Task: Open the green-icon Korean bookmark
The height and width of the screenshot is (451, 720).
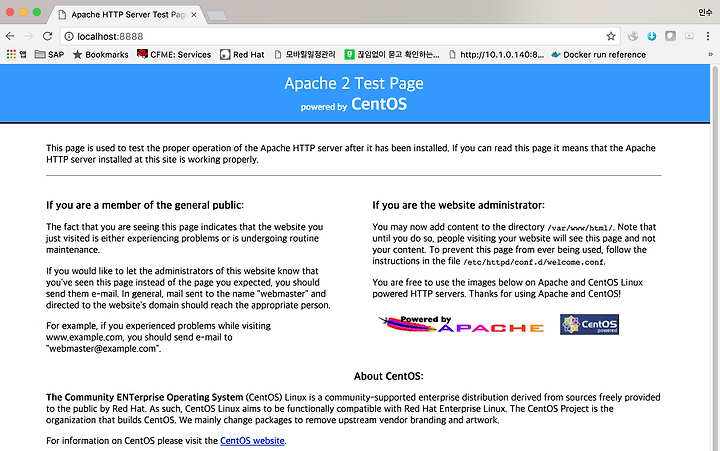Action: [x=392, y=55]
